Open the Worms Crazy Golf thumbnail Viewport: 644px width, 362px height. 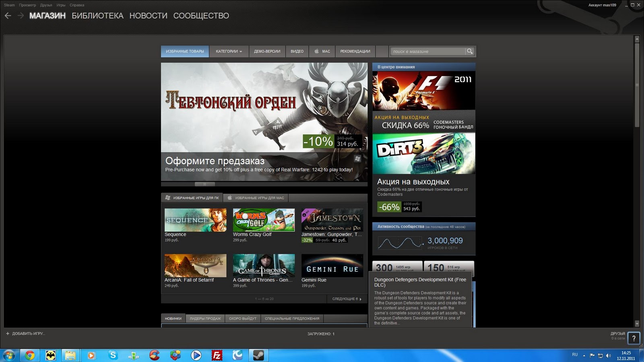(264, 220)
